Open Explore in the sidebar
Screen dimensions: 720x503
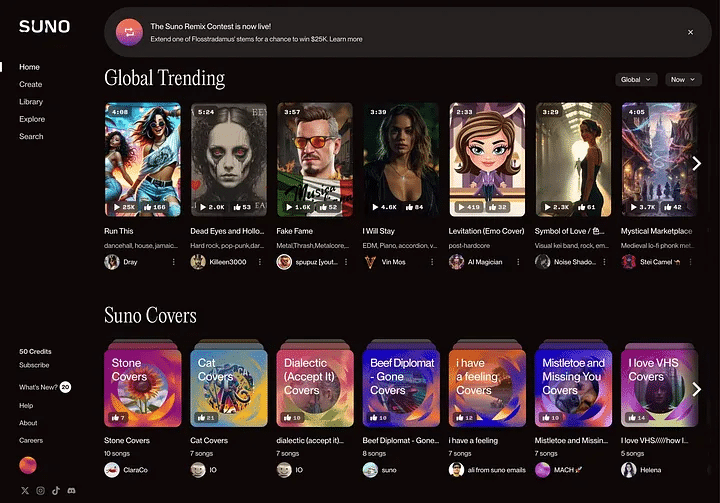(32, 119)
